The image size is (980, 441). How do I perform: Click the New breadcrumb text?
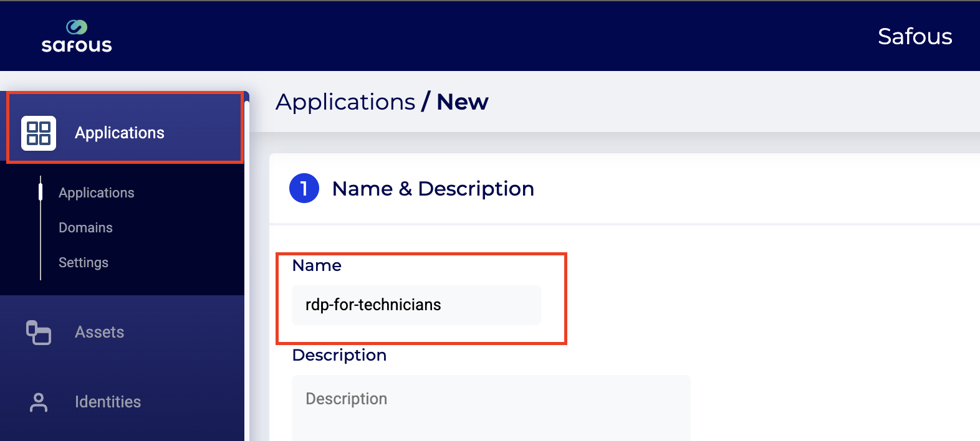[x=463, y=102]
